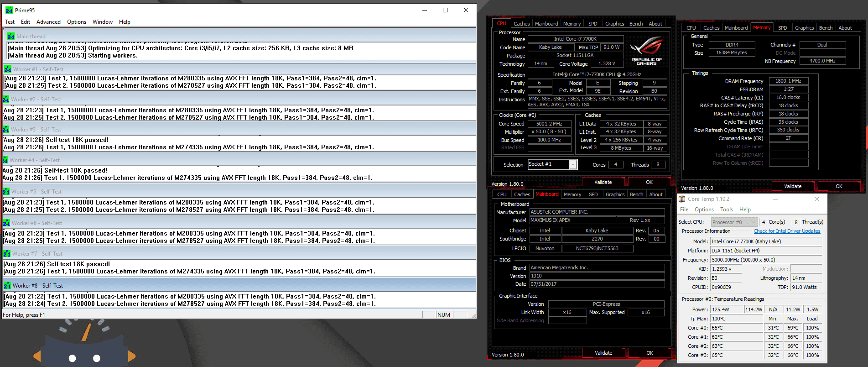Click the Worker #8 - Self-Test title bar
The width and height of the screenshot is (868, 367).
[239, 285]
